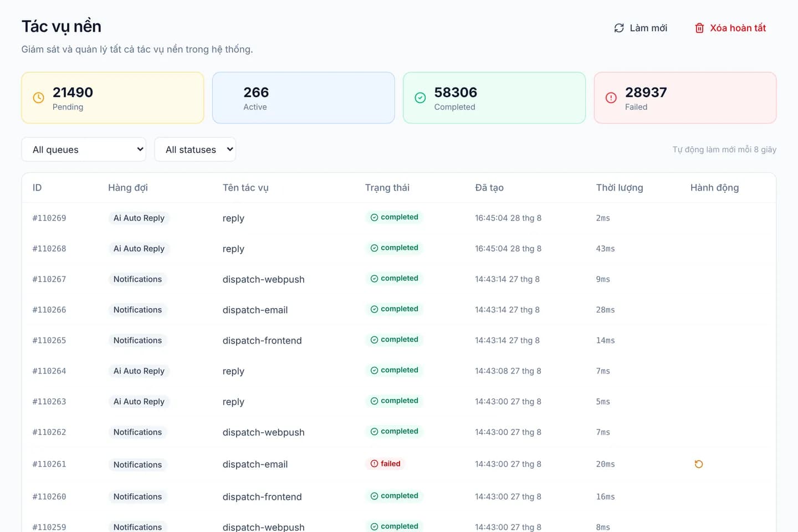
Task: Open the All queues dropdown
Action: [84, 150]
